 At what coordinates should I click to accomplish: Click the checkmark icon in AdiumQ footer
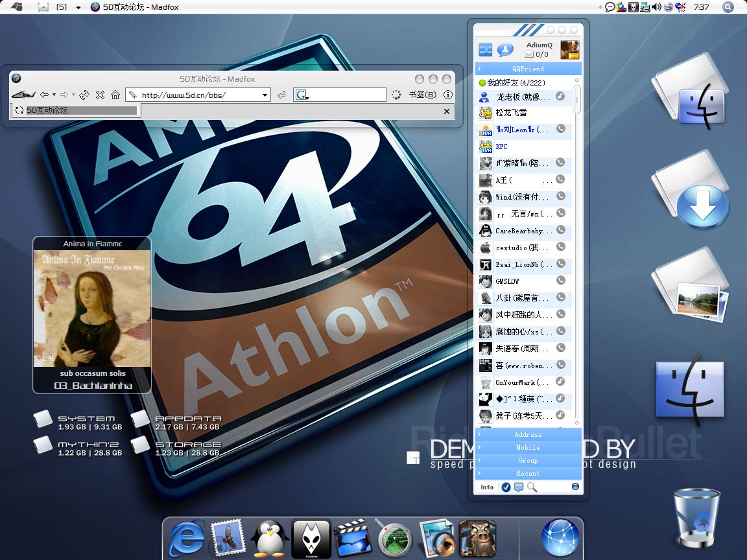(x=506, y=487)
